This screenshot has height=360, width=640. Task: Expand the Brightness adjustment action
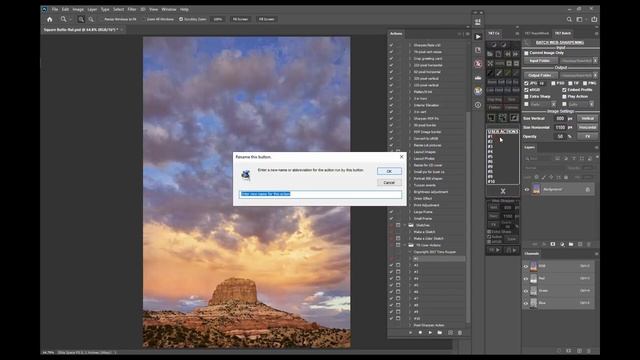pos(410,192)
